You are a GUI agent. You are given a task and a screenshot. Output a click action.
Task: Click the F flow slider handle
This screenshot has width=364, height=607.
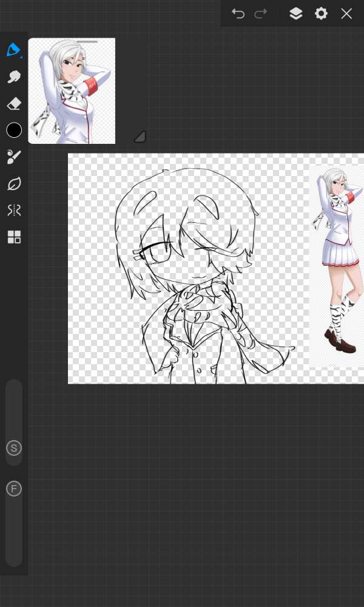tap(14, 489)
